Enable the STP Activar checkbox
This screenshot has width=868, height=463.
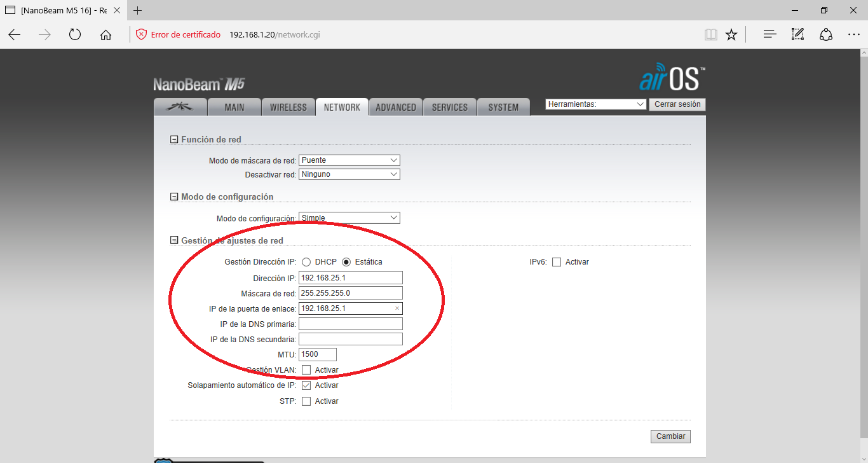tap(306, 401)
